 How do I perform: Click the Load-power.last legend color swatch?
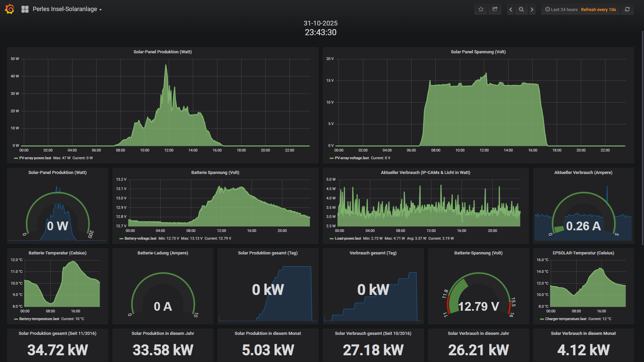tap(331, 239)
